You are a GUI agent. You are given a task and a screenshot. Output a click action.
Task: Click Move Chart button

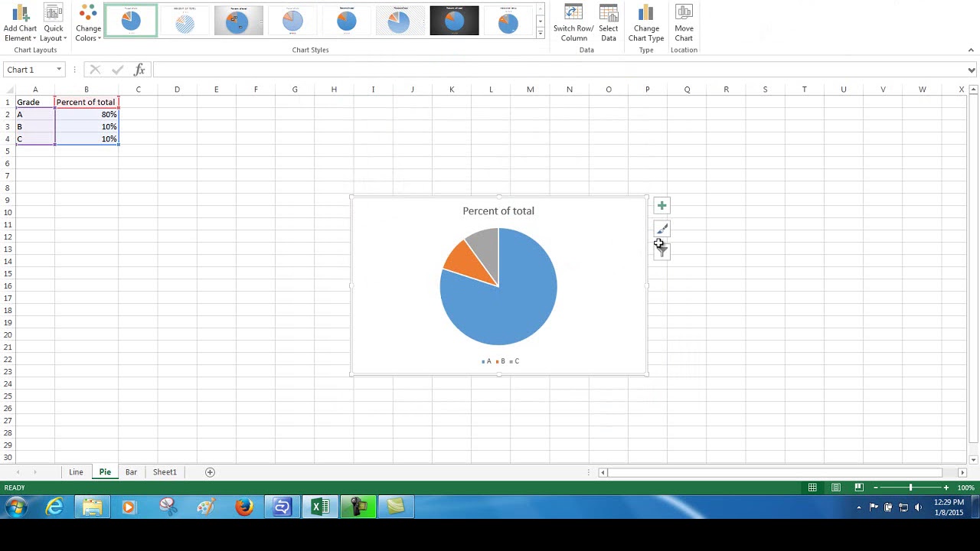684,23
